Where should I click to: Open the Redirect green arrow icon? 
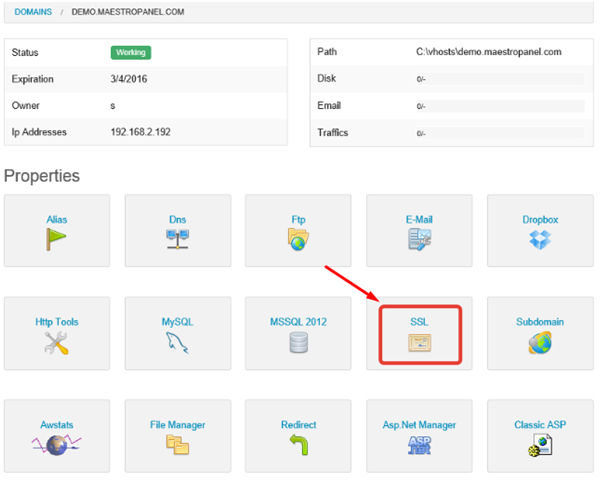pos(299,445)
